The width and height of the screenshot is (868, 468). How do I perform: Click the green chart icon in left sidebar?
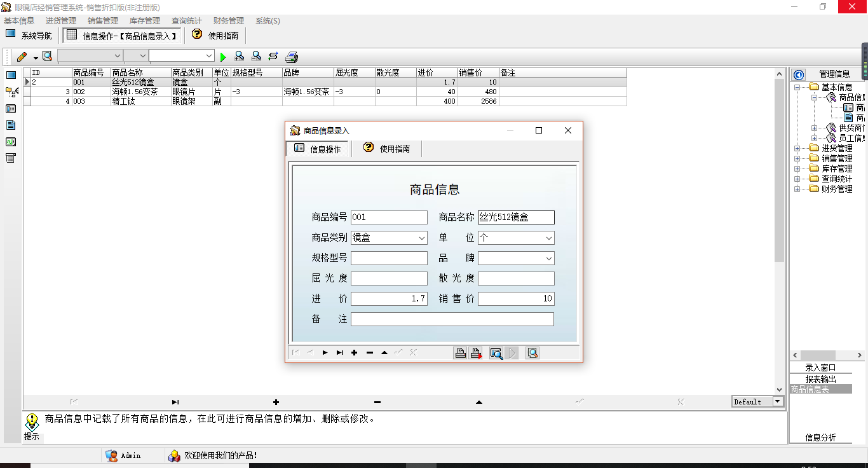pos(11,142)
